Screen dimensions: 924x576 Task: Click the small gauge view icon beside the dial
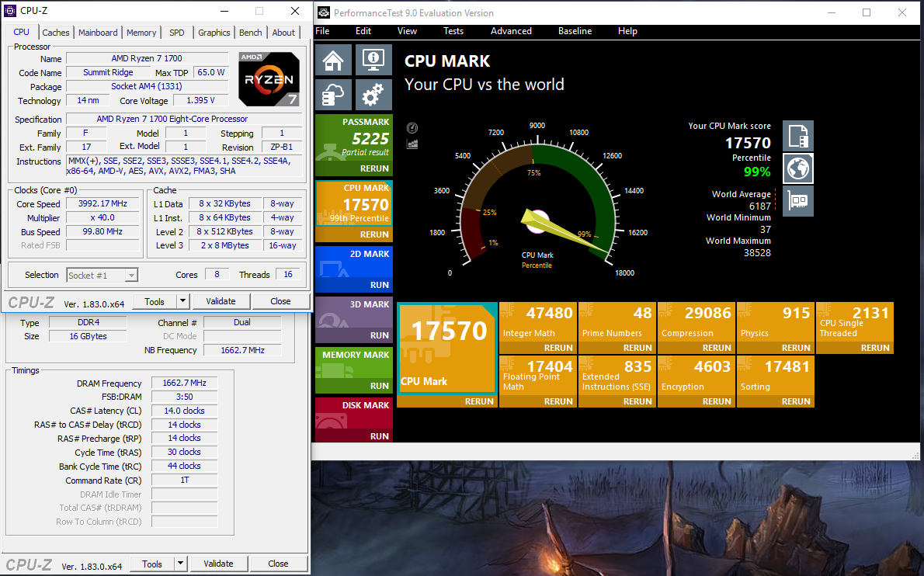tap(412, 128)
